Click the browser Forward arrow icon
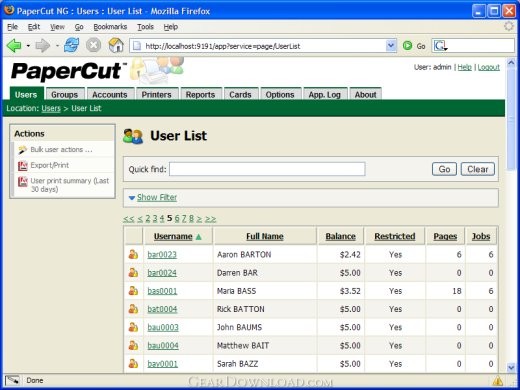 (43, 45)
